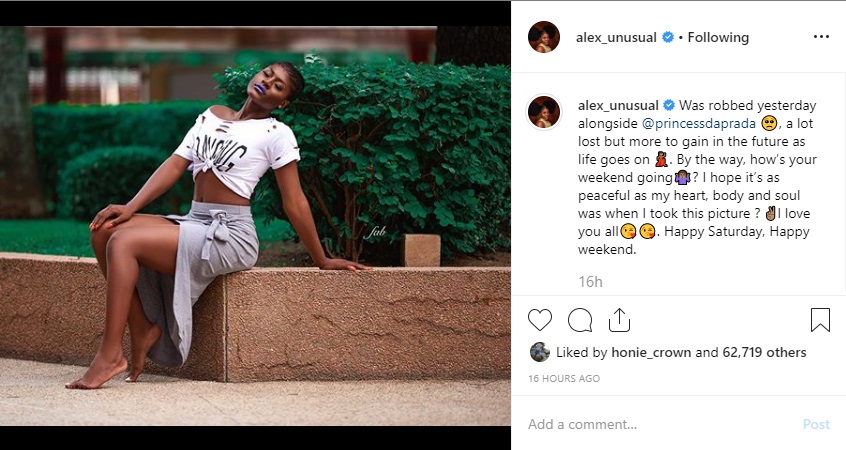Image resolution: width=846 pixels, height=450 pixels.
Task: Open comments with the speech bubble icon
Action: pos(580,320)
